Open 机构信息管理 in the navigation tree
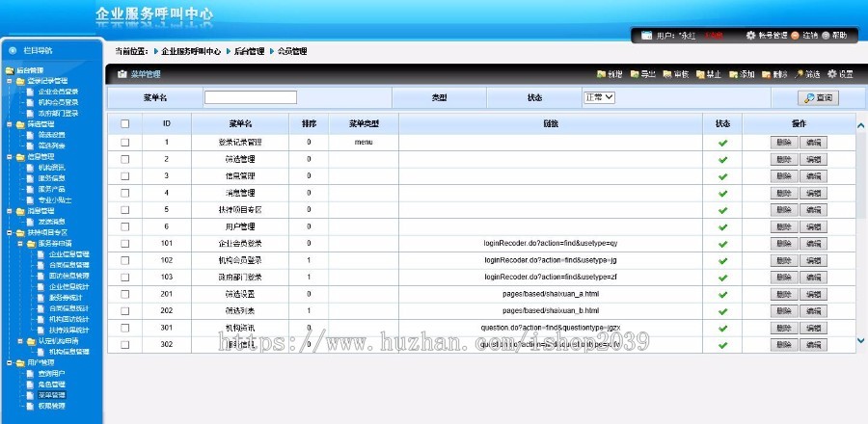Screen dimensions: 868x424 click(x=69, y=352)
